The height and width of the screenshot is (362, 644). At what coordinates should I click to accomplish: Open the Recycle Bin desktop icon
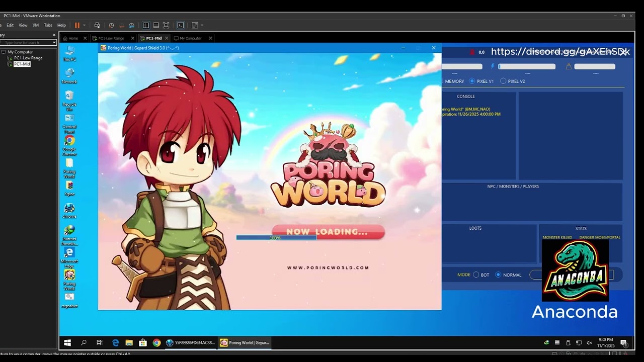click(x=69, y=101)
